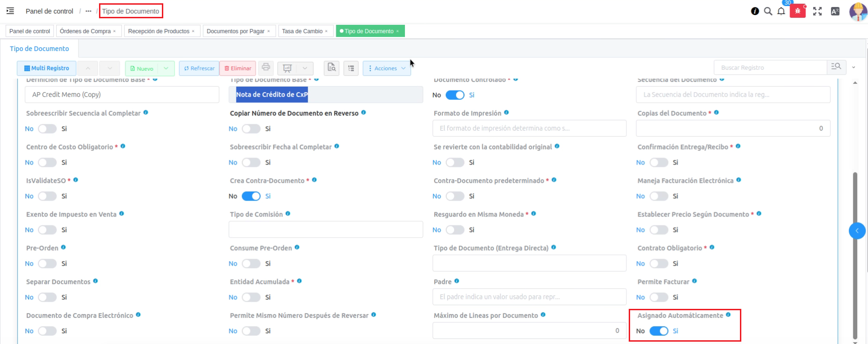Click the record search document icon

(x=332, y=68)
